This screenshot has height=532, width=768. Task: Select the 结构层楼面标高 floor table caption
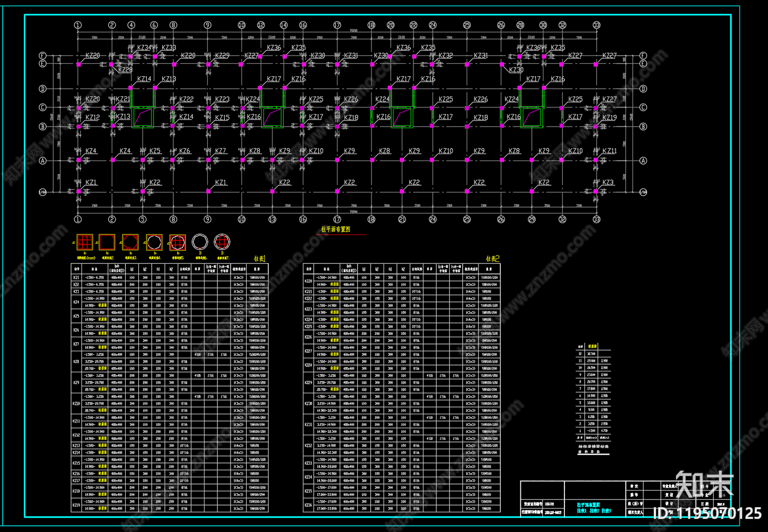click(593, 447)
